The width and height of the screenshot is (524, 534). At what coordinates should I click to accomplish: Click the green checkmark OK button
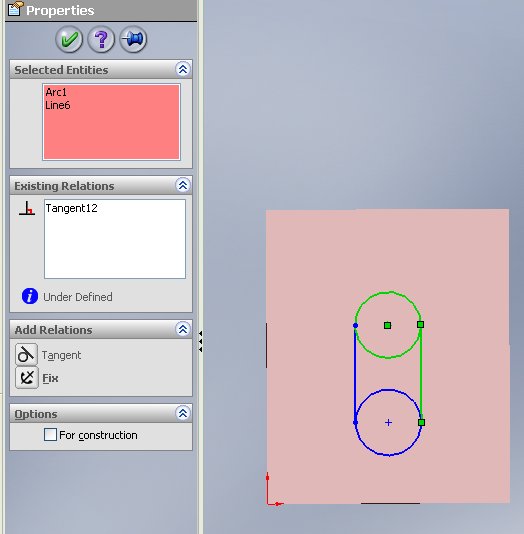tap(69, 39)
